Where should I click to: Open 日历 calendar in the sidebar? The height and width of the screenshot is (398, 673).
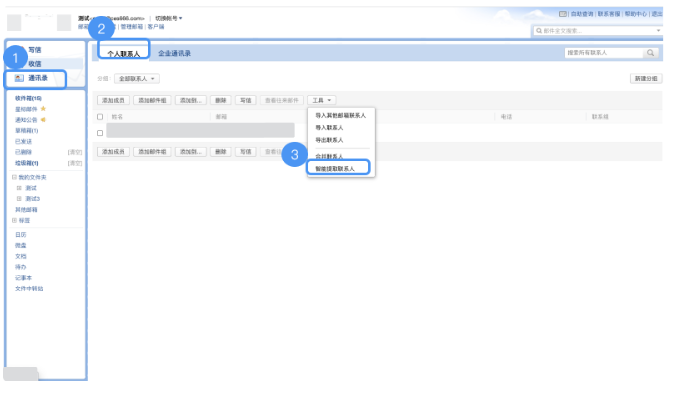[21, 234]
